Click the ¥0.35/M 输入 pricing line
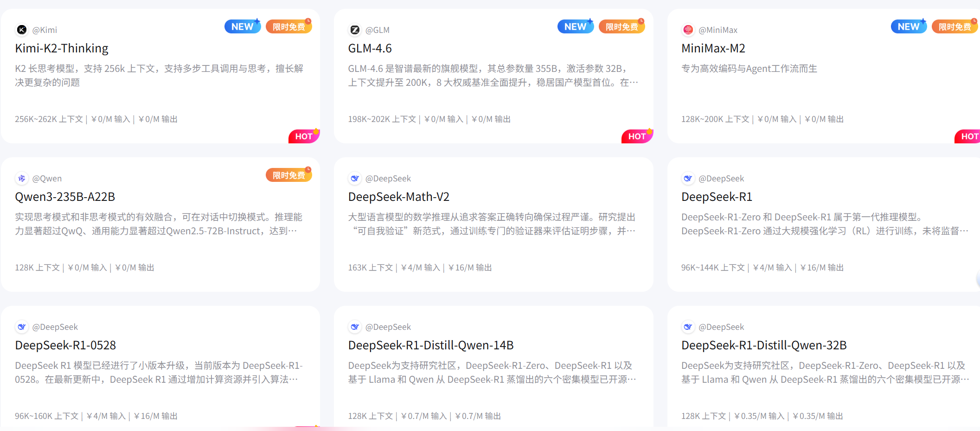Screen dimensions: 980x431 click(762, 416)
